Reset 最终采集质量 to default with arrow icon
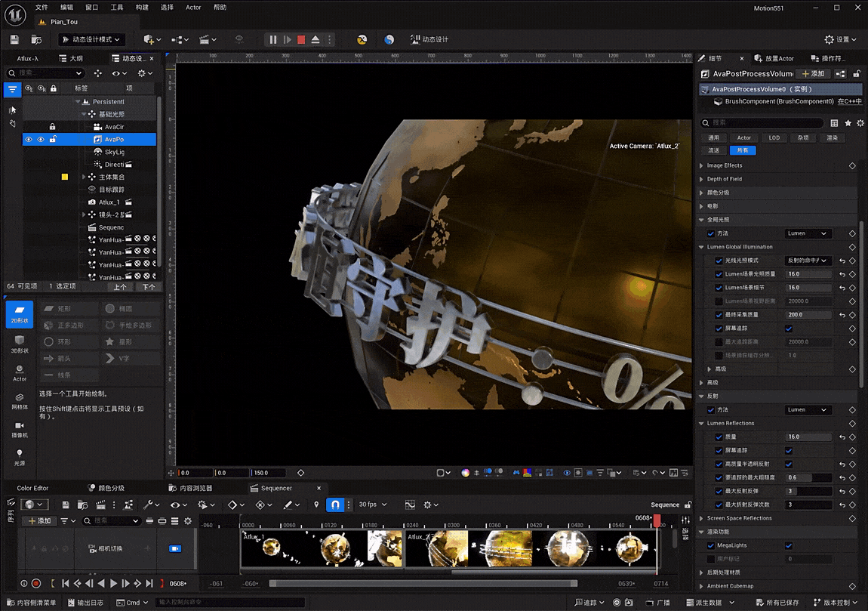 coord(842,315)
